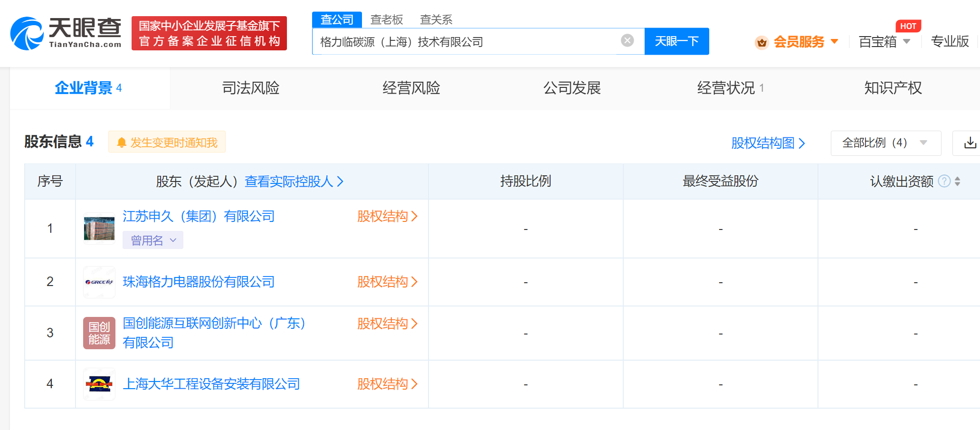
Task: Expand the 百宝箱 dropdown
Action: point(884,42)
